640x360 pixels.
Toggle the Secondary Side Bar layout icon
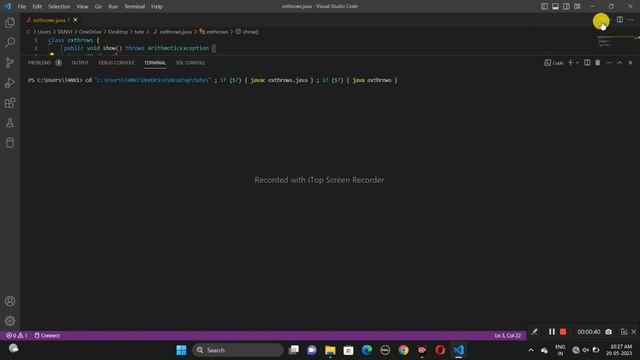[x=567, y=6]
